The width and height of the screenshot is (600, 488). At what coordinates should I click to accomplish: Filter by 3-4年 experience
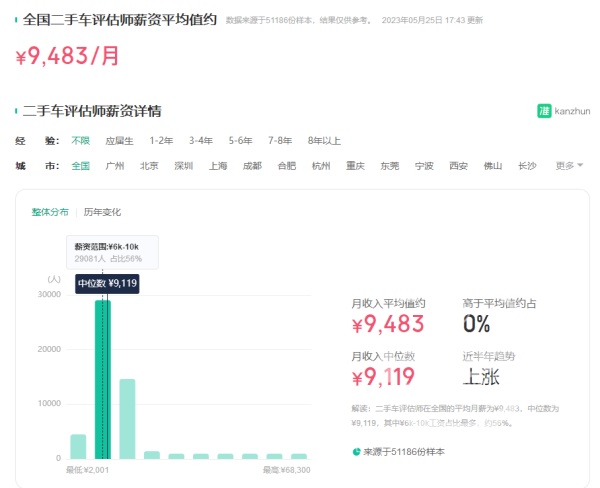pyautogui.click(x=201, y=141)
